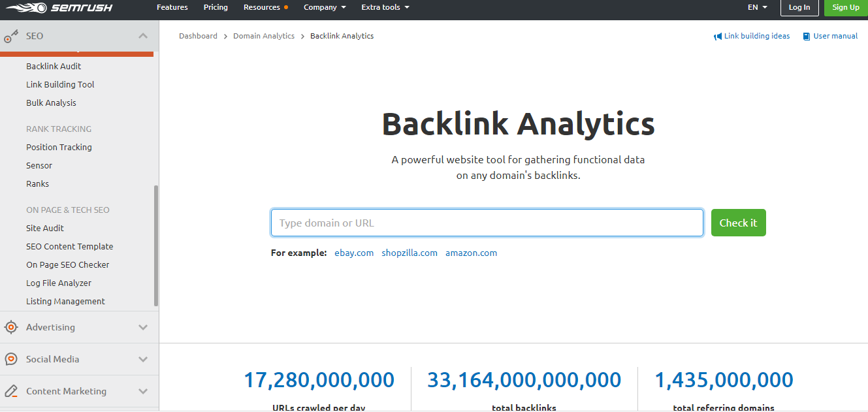Open Bulk Analysis in sidebar
The height and width of the screenshot is (412, 868).
[51, 103]
